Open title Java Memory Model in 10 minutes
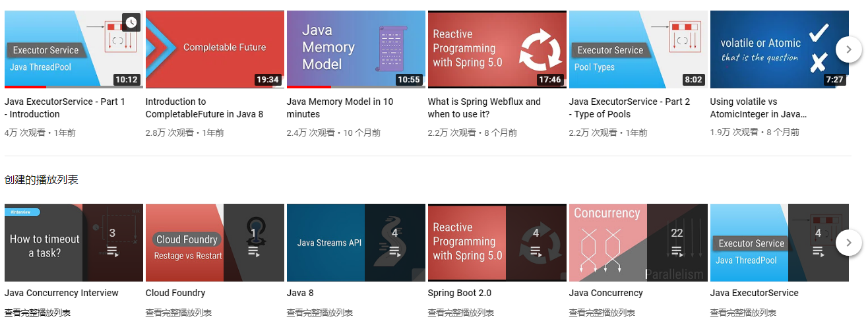The height and width of the screenshot is (333, 868). tap(340, 107)
